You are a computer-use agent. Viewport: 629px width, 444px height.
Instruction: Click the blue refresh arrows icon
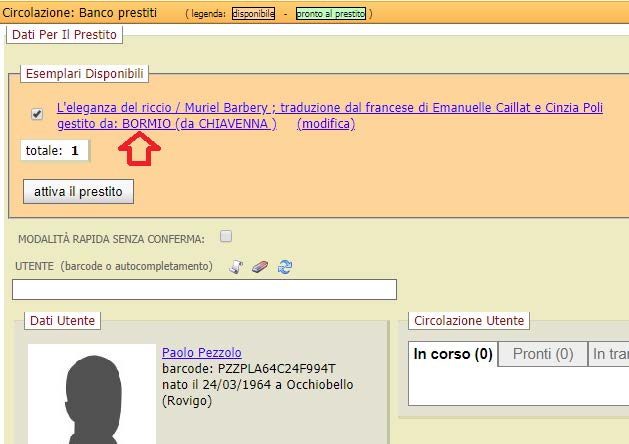point(285,266)
